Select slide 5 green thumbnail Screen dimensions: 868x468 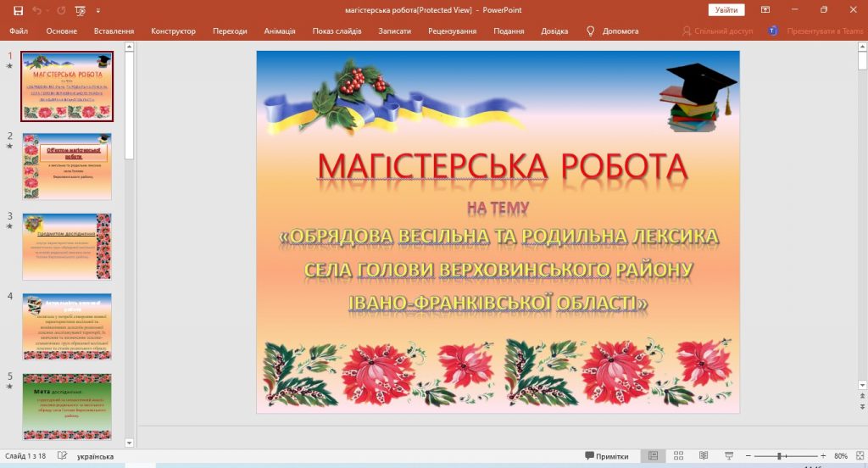coord(67,406)
